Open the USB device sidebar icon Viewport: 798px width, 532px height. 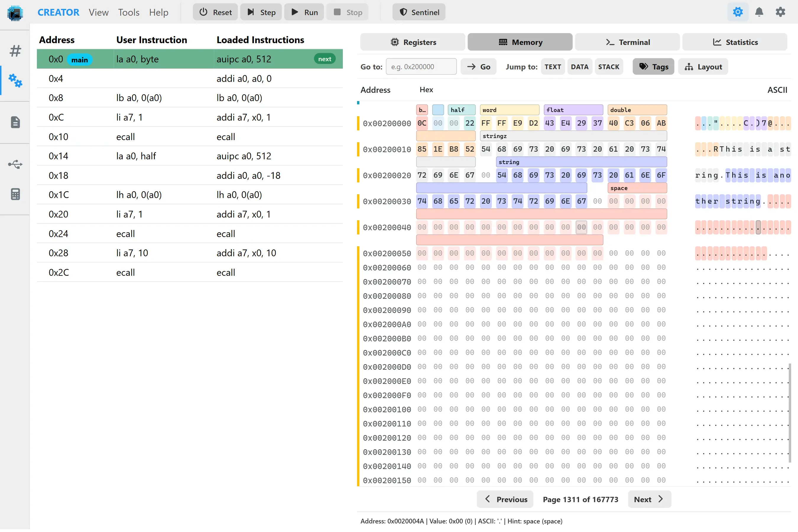15,165
